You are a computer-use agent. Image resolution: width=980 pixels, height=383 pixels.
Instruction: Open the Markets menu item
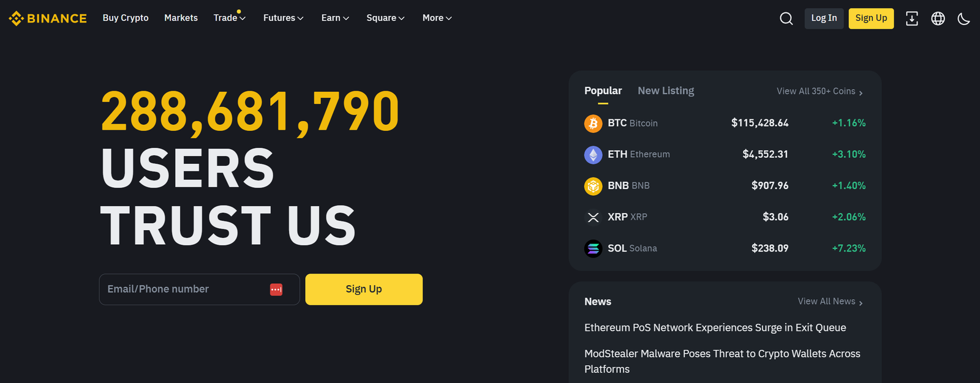coord(181,18)
